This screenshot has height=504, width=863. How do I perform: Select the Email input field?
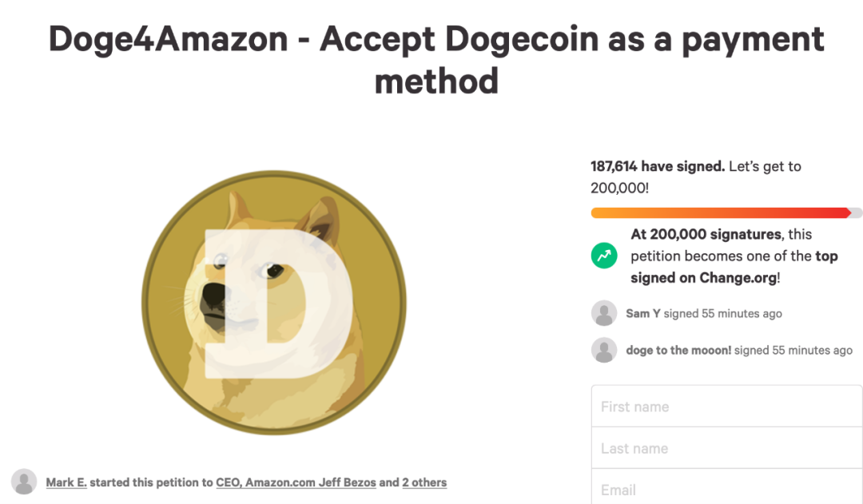(726, 489)
